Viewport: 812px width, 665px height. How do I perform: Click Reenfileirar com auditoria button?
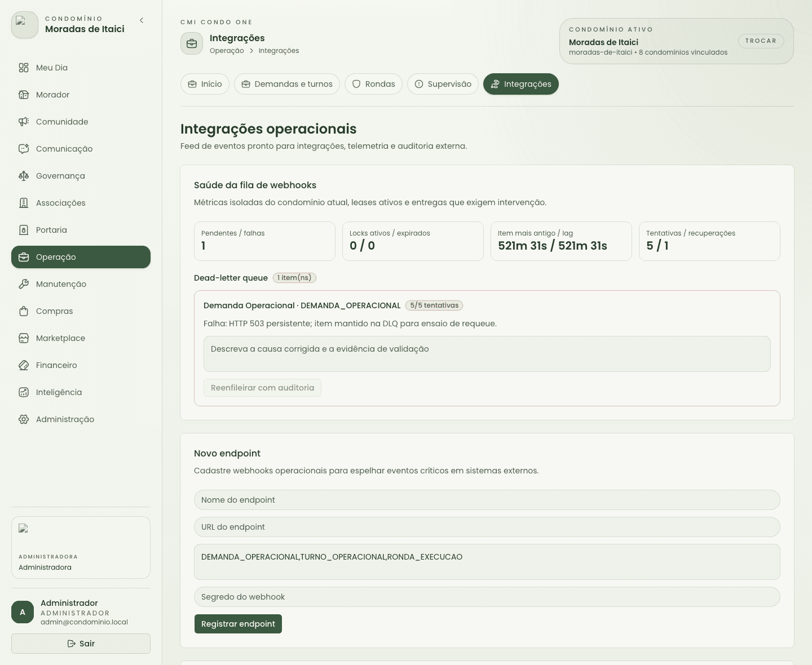point(262,388)
